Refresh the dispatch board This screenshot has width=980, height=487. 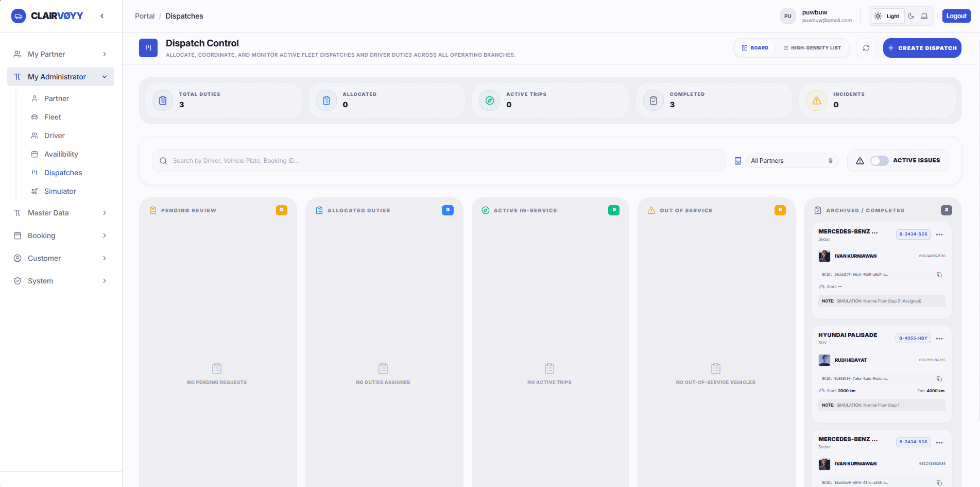[866, 48]
